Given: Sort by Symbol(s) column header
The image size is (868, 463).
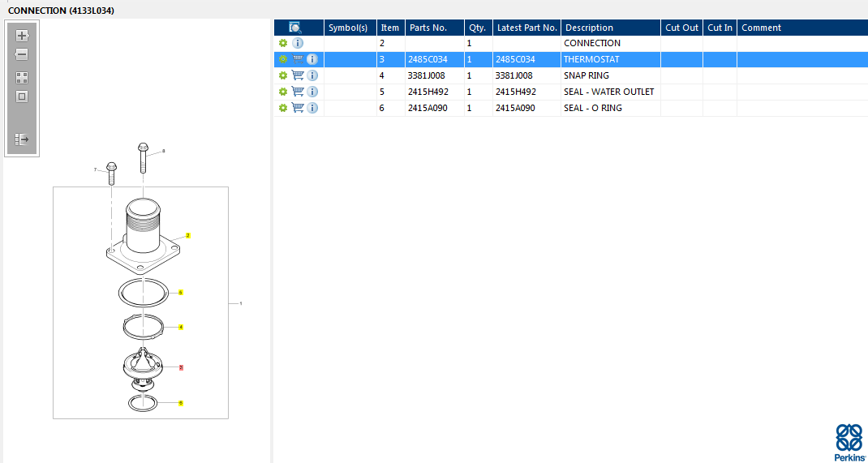Looking at the screenshot, I should coord(350,28).
